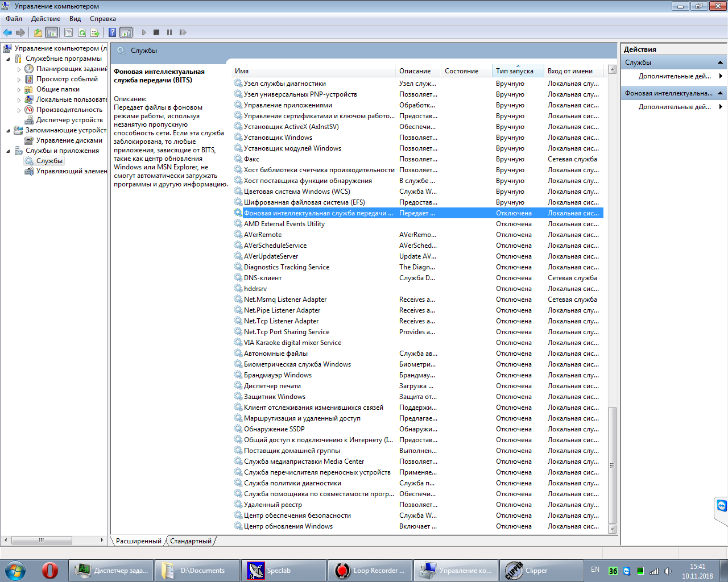Click the Back arrow in the toolbar

click(7, 32)
